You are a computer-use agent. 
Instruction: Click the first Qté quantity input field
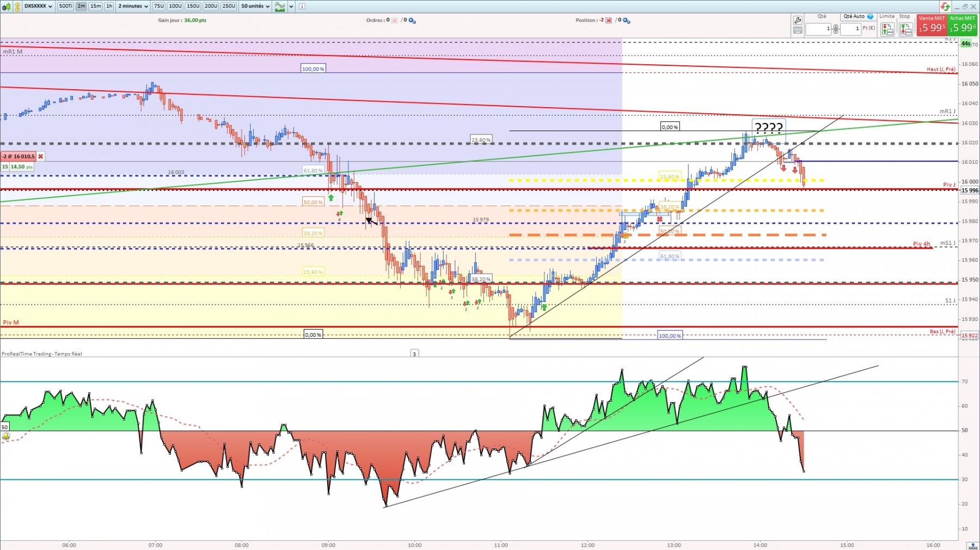pos(818,29)
